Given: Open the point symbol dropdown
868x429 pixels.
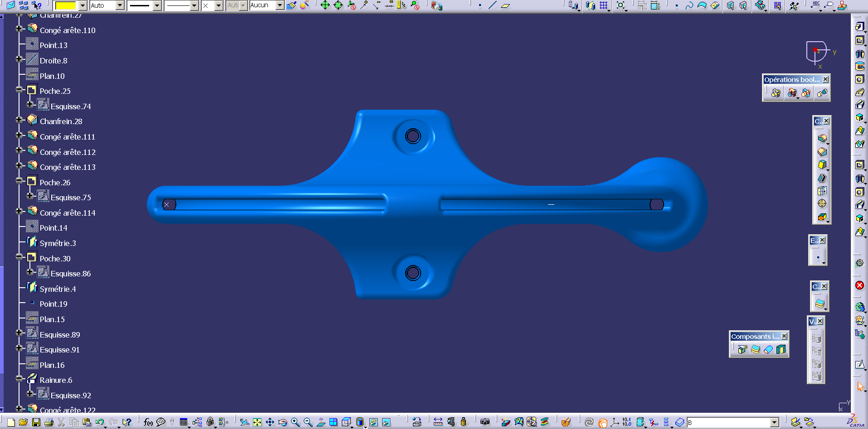Looking at the screenshot, I should coord(219,5).
